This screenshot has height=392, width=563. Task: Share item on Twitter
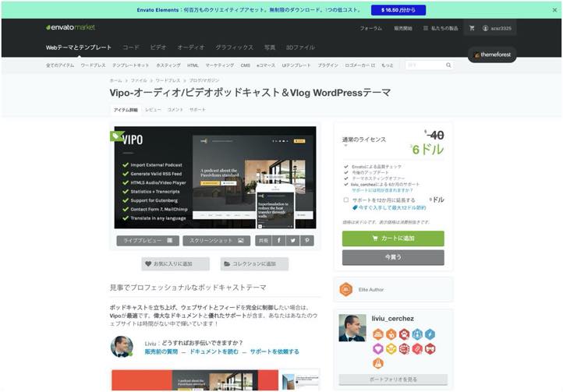pyautogui.click(x=293, y=241)
